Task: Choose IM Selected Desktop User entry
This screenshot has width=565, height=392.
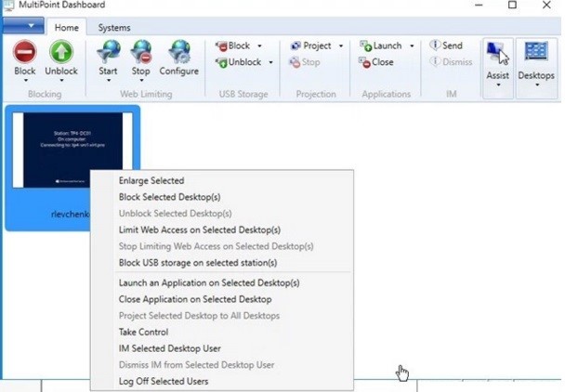Action: tap(170, 348)
